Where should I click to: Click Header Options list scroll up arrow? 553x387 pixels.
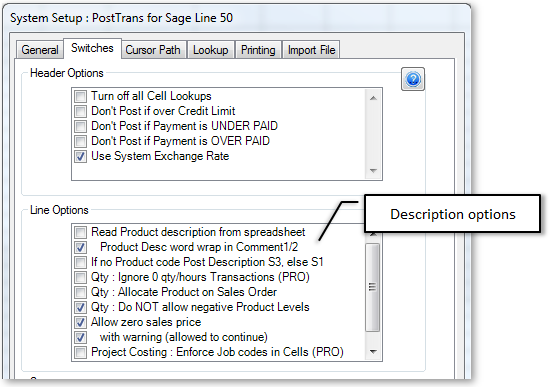click(x=373, y=98)
